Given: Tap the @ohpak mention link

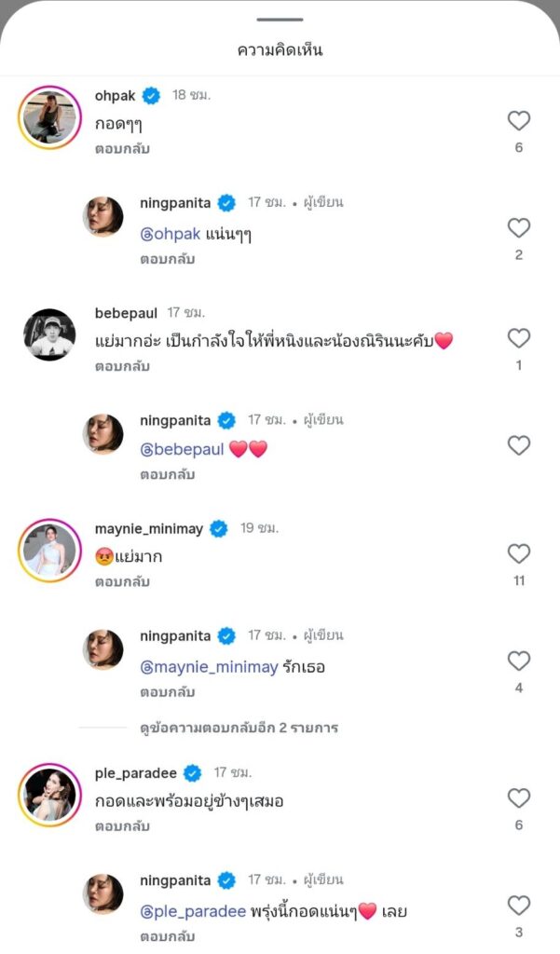Looking at the screenshot, I should [x=171, y=234].
